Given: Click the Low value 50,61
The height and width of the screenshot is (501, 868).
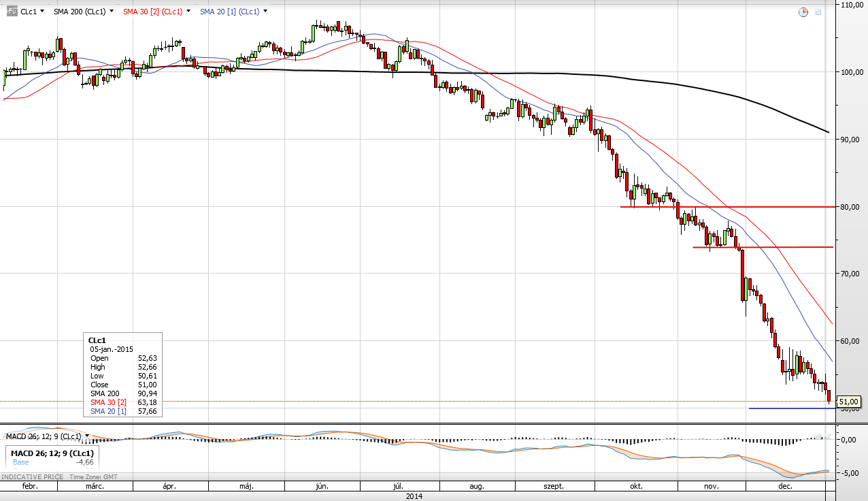Looking at the screenshot, I should [x=147, y=376].
